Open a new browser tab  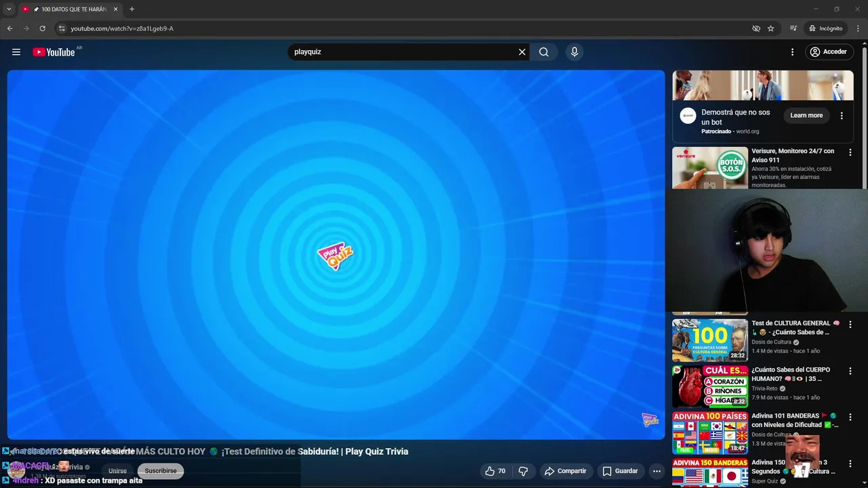click(x=132, y=9)
